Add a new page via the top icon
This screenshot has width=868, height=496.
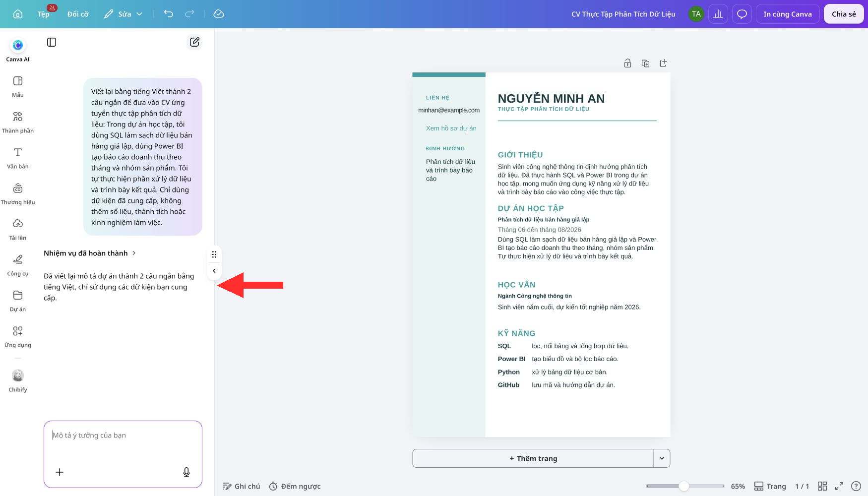pos(663,63)
